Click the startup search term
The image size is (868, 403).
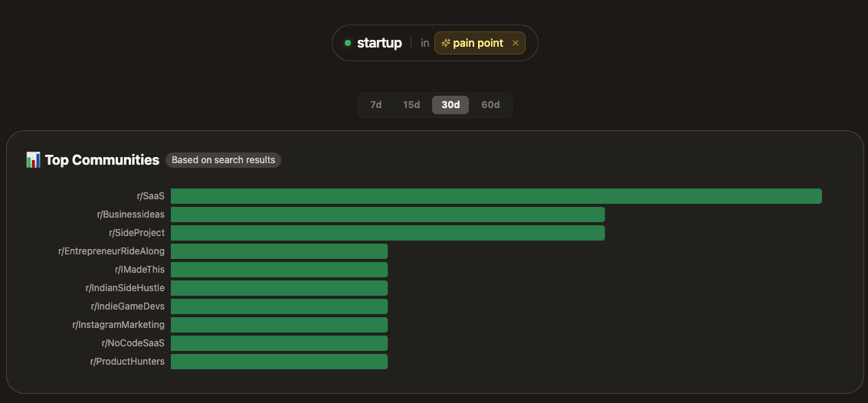[379, 44]
